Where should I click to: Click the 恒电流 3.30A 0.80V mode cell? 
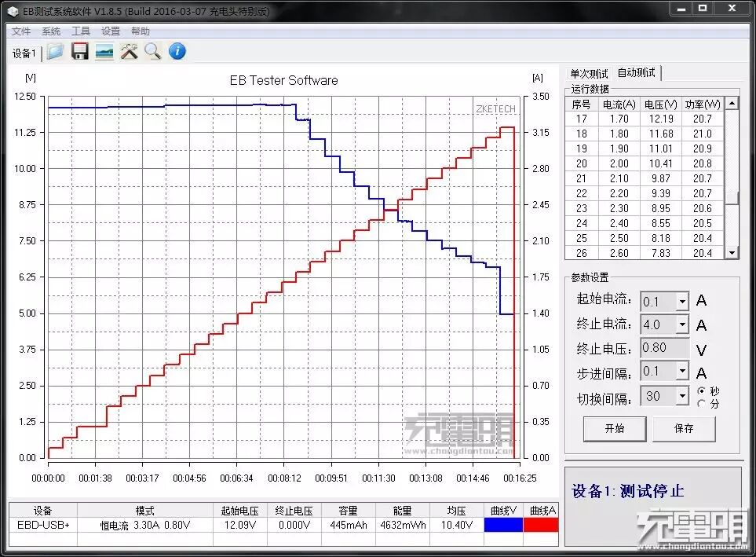tap(145, 525)
